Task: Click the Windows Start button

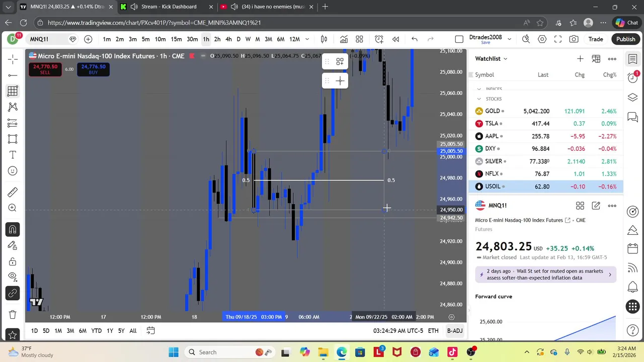Action: tap(174, 352)
